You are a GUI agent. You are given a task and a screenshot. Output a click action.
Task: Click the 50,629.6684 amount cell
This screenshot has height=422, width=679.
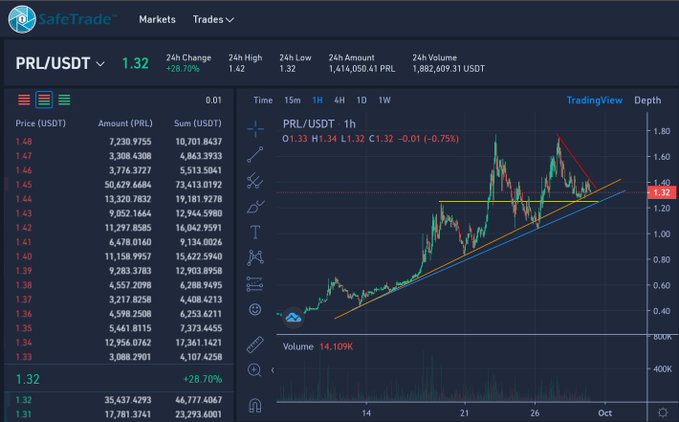(x=128, y=184)
